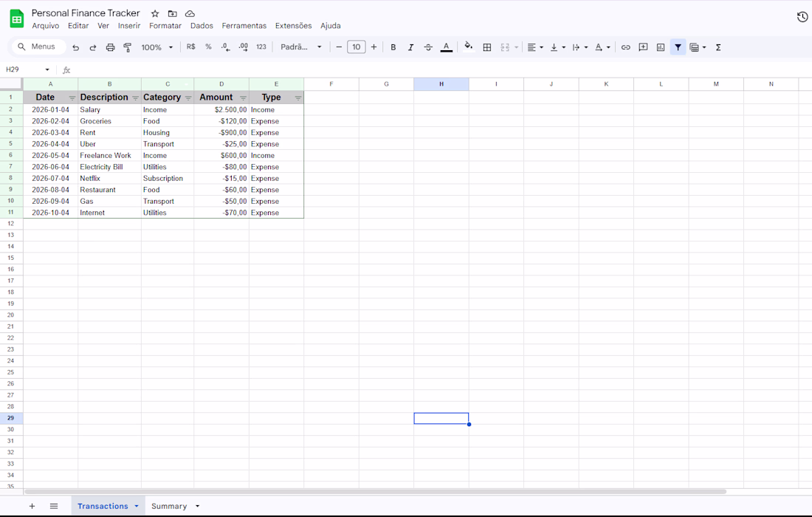The height and width of the screenshot is (517, 812).
Task: Open vertical align dropdown
Action: [x=558, y=47]
